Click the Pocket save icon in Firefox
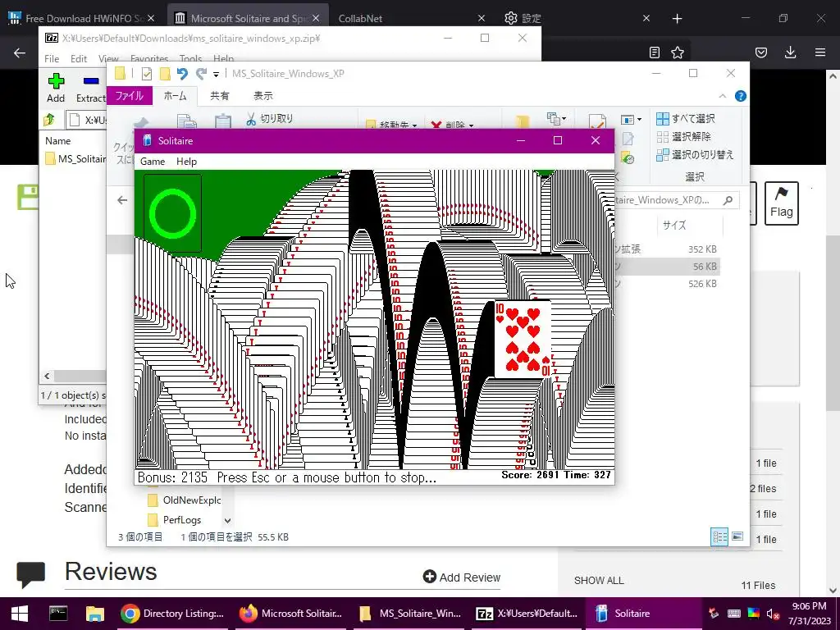The image size is (840, 630). (760, 52)
